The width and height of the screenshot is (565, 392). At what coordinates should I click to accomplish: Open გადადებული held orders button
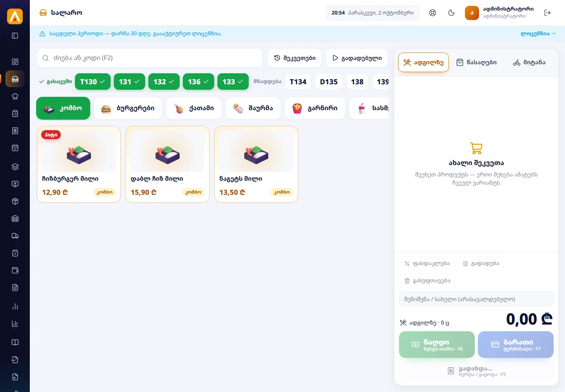tap(357, 58)
